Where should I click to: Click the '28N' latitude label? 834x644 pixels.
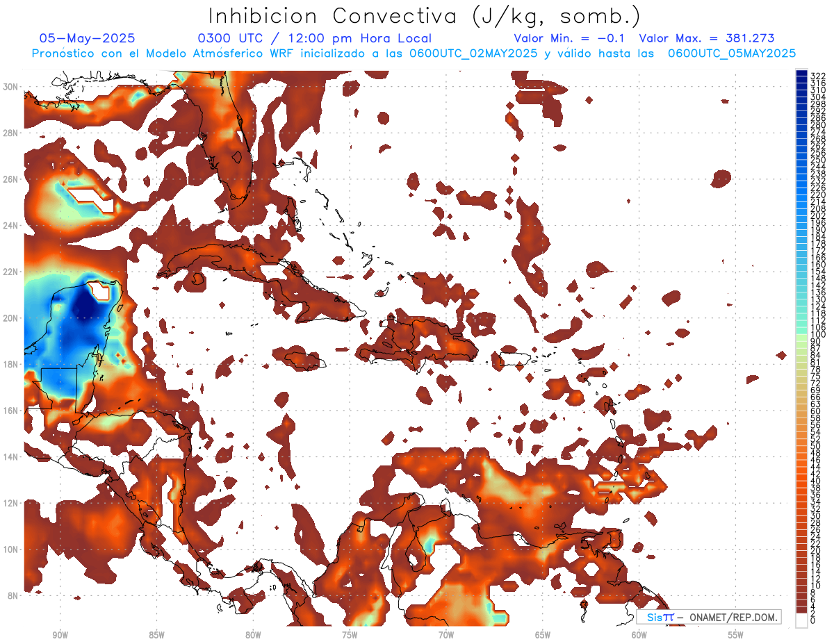click(x=11, y=133)
